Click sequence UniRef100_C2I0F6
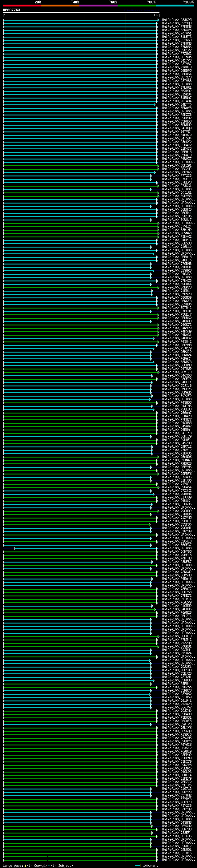 click(x=177, y=853)
